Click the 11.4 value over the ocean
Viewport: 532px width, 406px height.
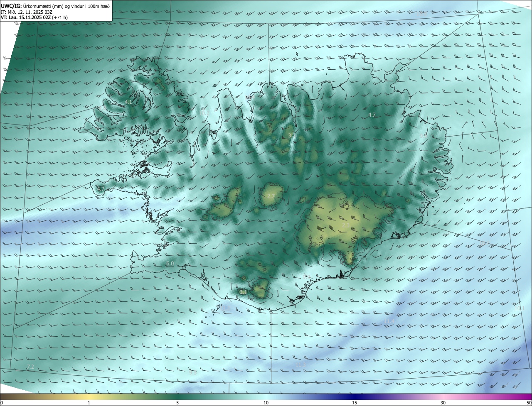click(389, 321)
